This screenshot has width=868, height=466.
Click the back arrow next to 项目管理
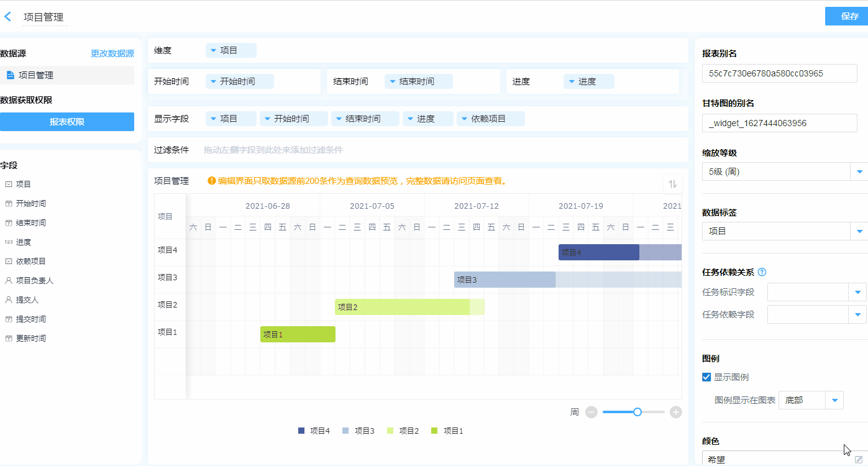pos(8,17)
